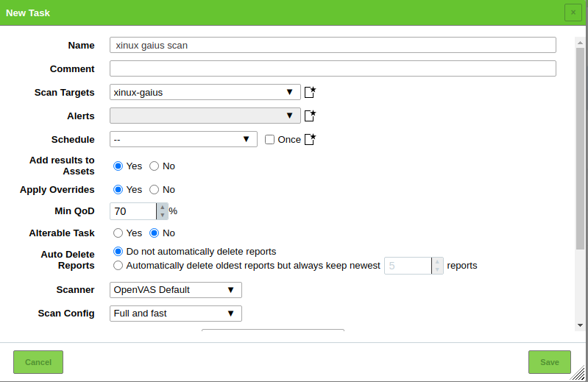Close the New Task dialog
This screenshot has width=588, height=382.
click(573, 13)
